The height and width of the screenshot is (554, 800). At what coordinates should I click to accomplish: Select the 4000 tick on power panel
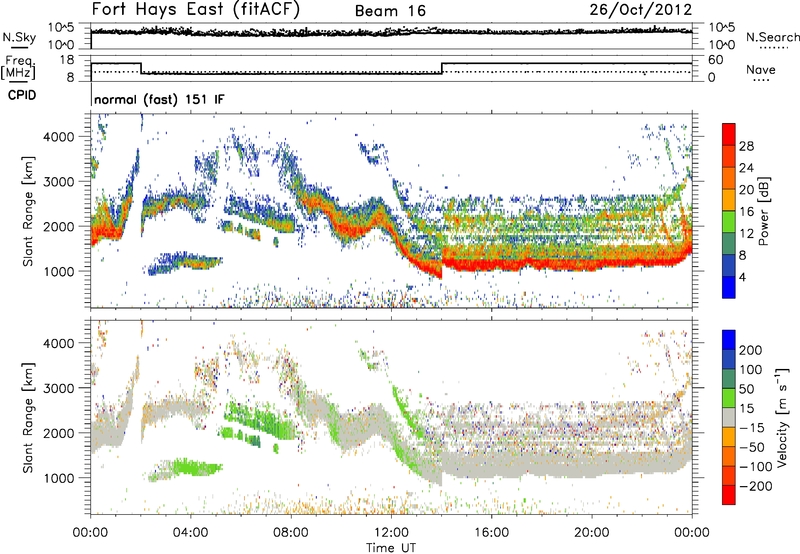point(59,137)
